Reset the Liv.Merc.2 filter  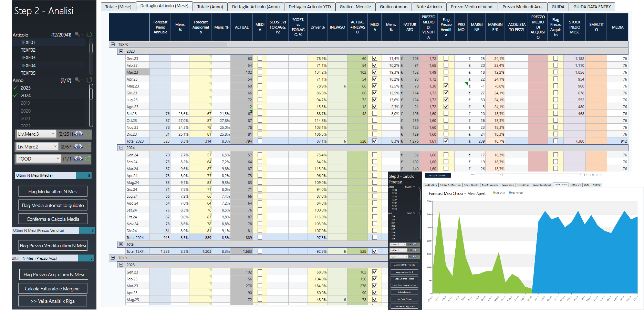coord(88,146)
